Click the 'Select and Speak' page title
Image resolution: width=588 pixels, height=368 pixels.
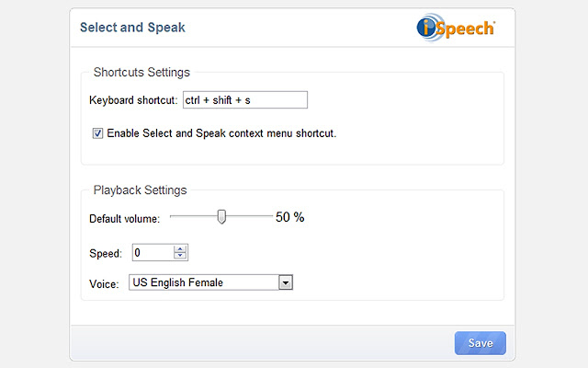pyautogui.click(x=132, y=28)
